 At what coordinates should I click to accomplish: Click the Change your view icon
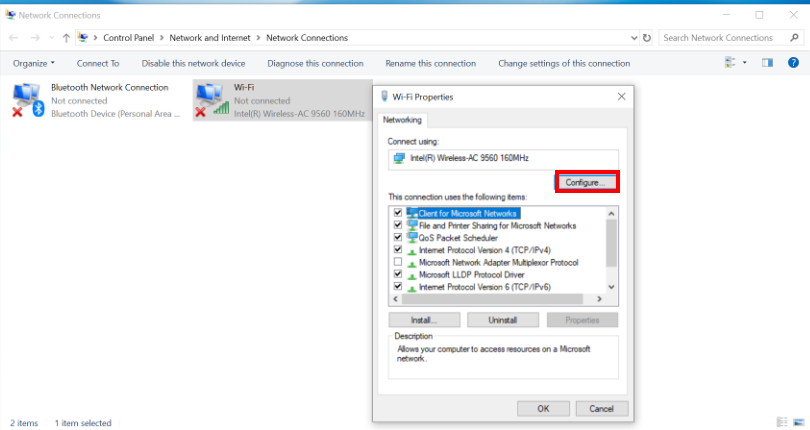pos(730,63)
